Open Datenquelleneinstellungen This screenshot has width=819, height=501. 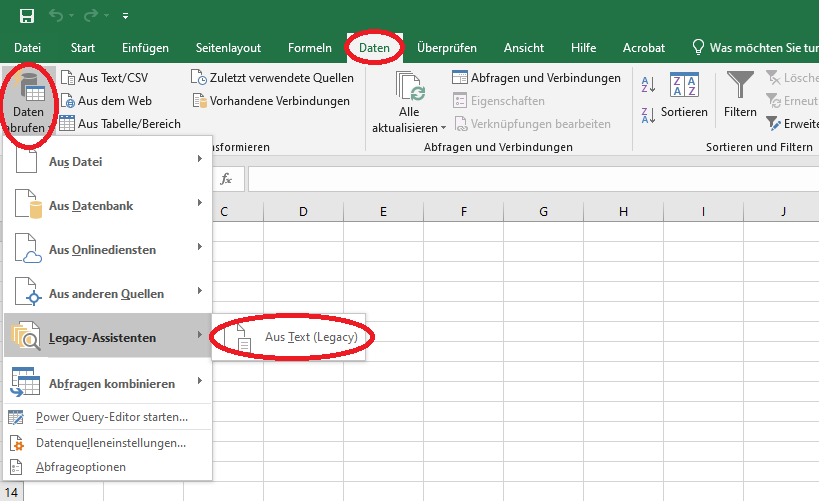click(108, 442)
